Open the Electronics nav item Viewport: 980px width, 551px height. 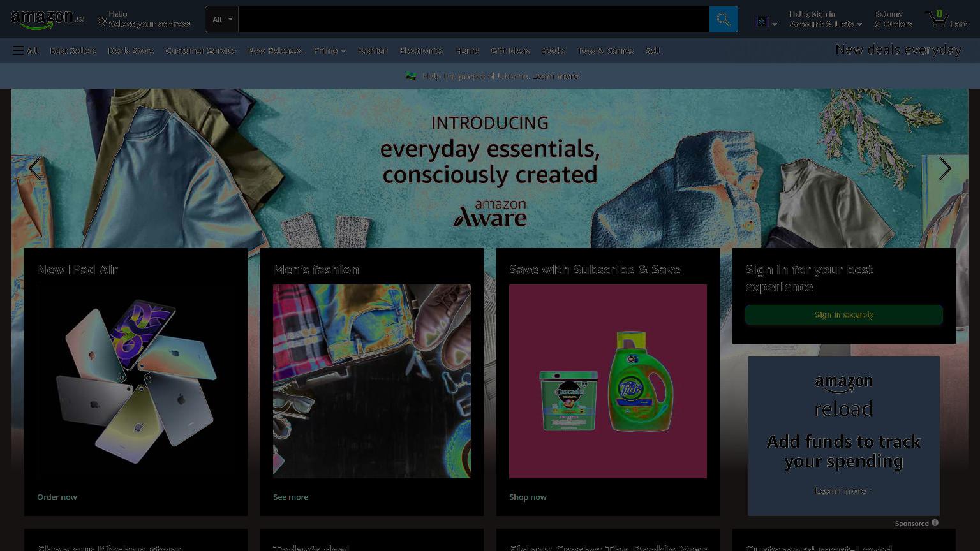422,50
